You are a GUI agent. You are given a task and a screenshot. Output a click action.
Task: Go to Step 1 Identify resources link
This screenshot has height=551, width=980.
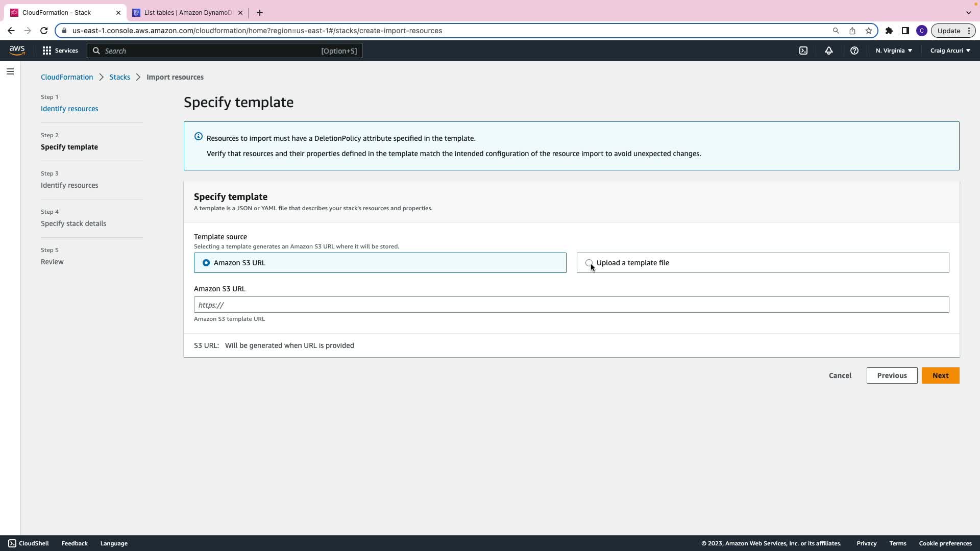click(69, 109)
